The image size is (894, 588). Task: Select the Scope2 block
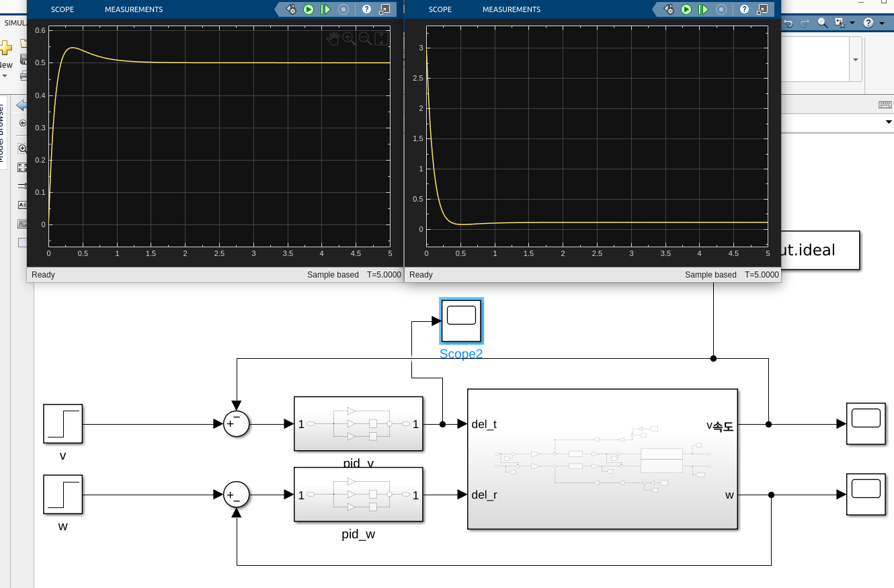click(461, 321)
